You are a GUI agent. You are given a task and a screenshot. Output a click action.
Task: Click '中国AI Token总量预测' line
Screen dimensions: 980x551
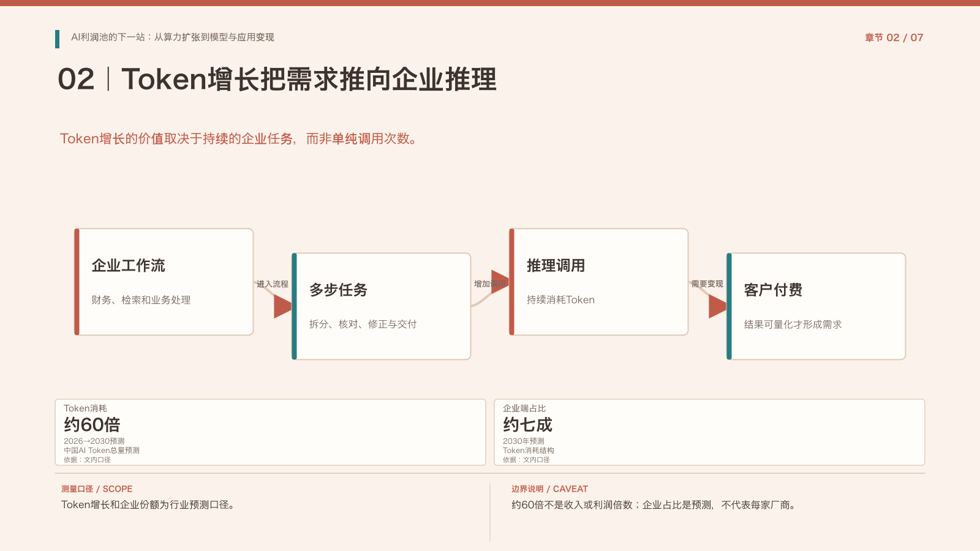tap(102, 450)
